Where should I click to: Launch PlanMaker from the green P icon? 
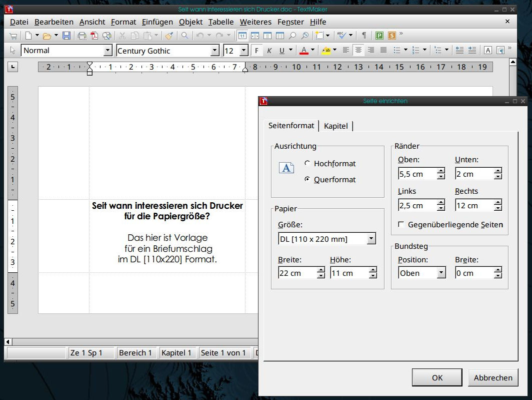coord(379,36)
